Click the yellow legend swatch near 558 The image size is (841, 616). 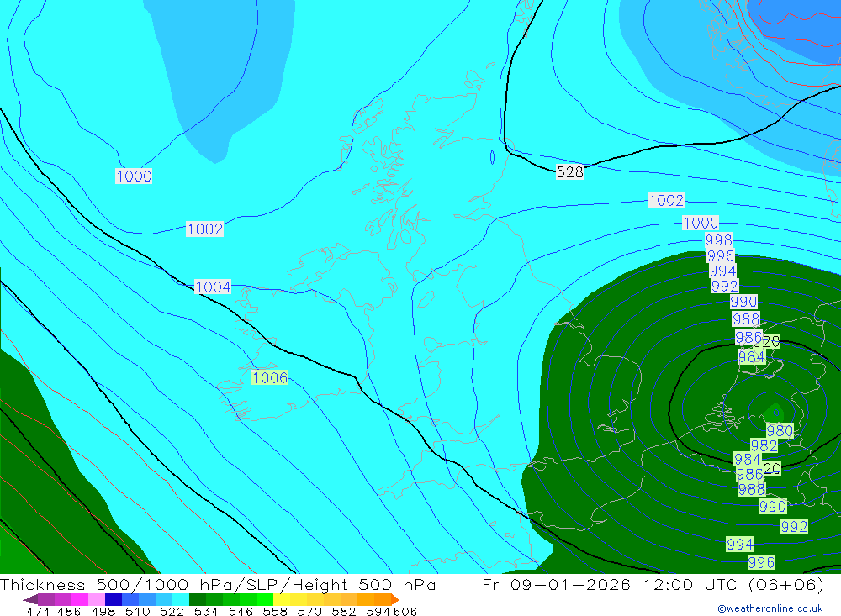[x=282, y=599]
